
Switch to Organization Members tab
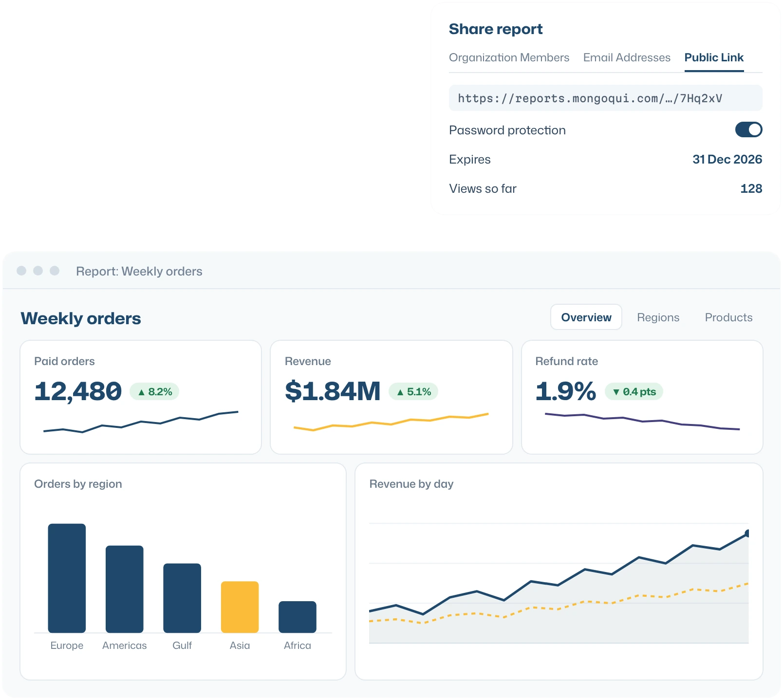509,57
